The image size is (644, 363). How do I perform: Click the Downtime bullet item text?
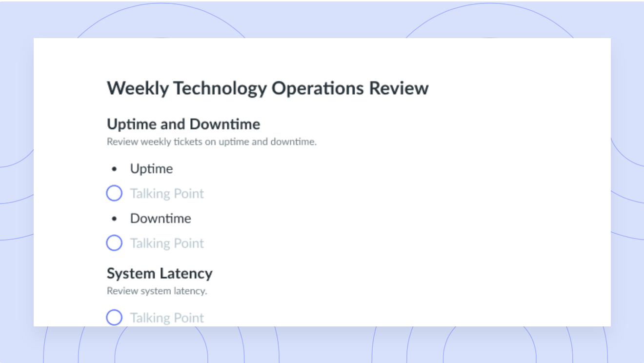[160, 219]
